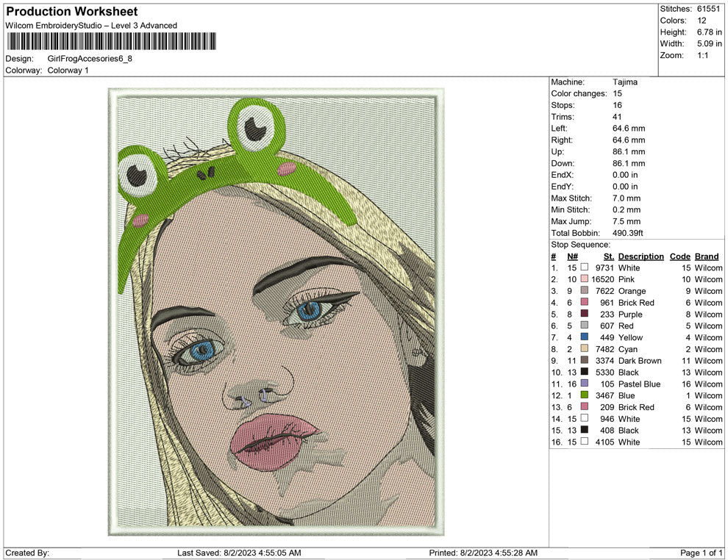This screenshot has height=560, width=728.
Task: Click the Orange color chip for stop 3
Action: (x=585, y=291)
